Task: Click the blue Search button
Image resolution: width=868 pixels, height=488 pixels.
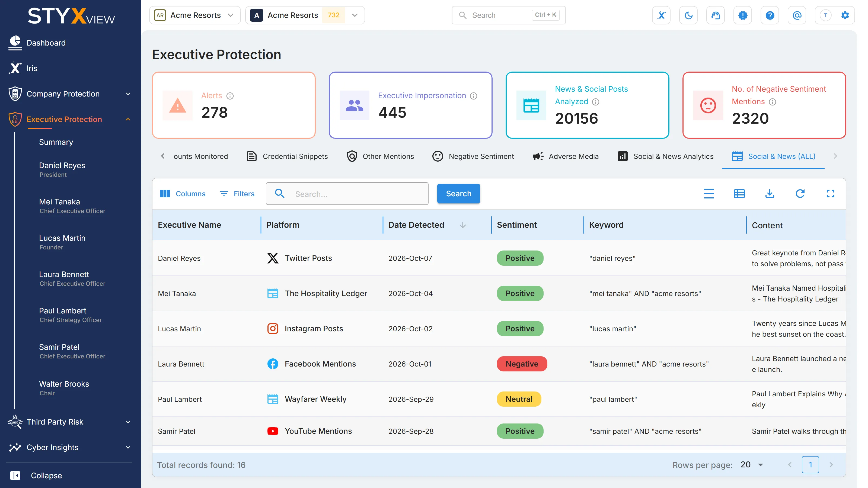Action: (459, 194)
